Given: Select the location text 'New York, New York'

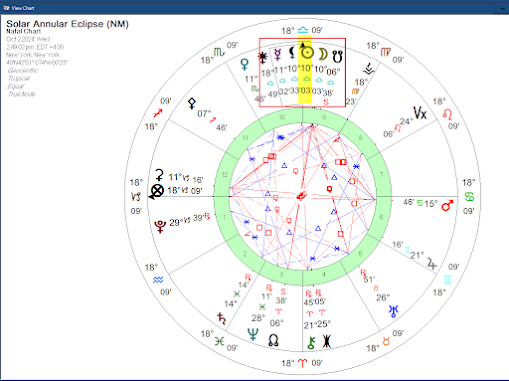Looking at the screenshot, I should (x=33, y=55).
